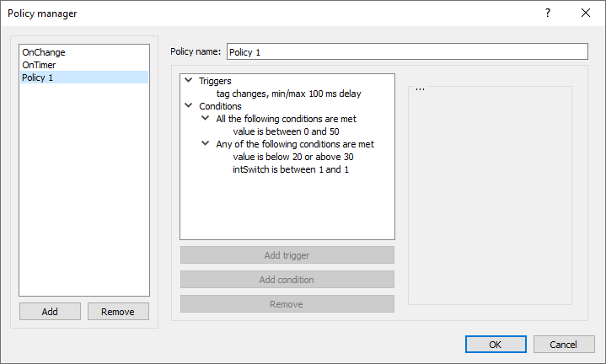Collapse 'All the following conditions' group
Viewport: 606px width, 364px height.
coord(206,119)
